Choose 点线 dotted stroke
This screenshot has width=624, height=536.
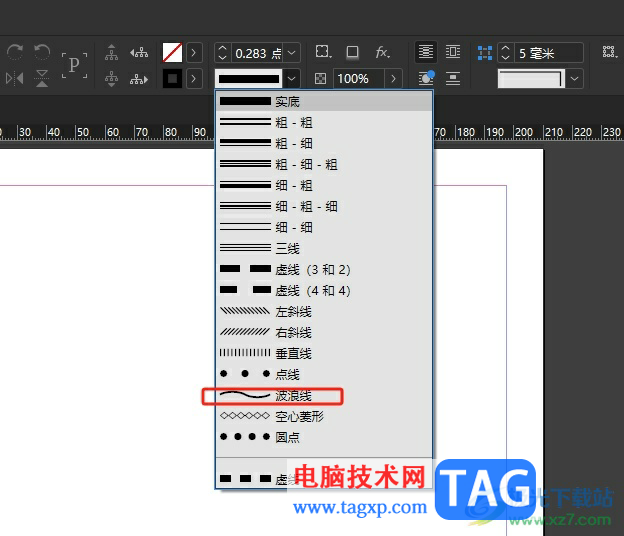(324, 374)
